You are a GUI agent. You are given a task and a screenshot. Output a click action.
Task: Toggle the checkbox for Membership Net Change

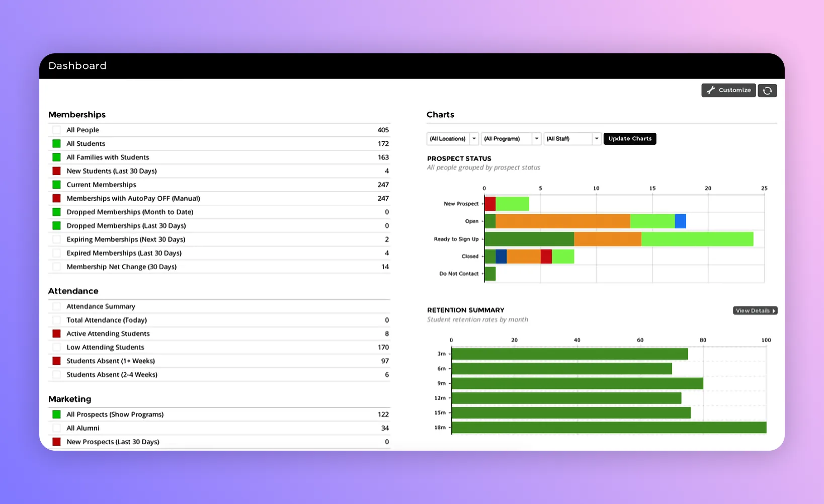56,267
